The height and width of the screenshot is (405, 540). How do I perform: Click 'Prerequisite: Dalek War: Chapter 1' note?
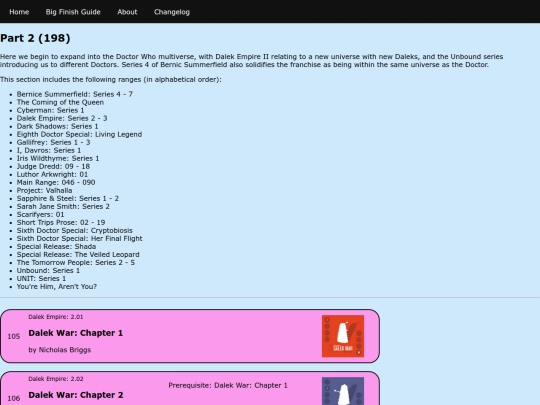[228, 385]
